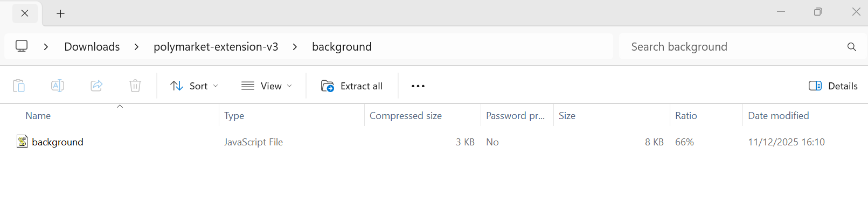The width and height of the screenshot is (868, 217).
Task: Click the search magnifier icon
Action: (x=851, y=47)
